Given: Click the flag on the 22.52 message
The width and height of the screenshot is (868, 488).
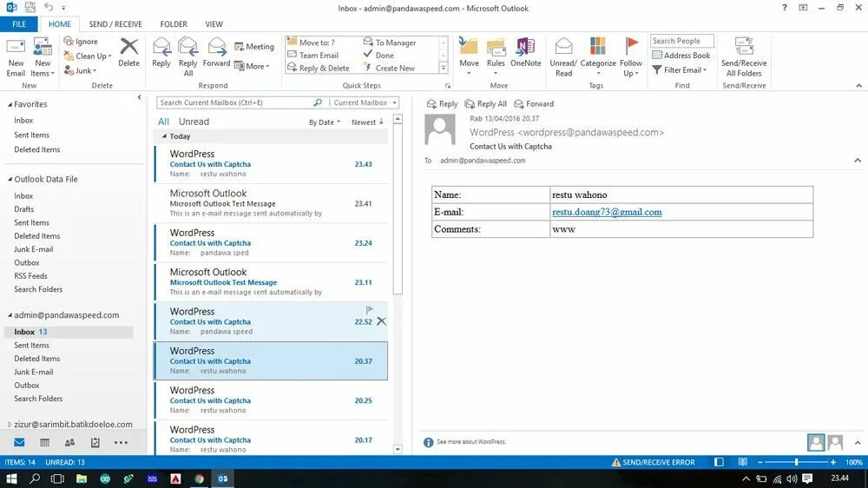Looking at the screenshot, I should coord(369,310).
